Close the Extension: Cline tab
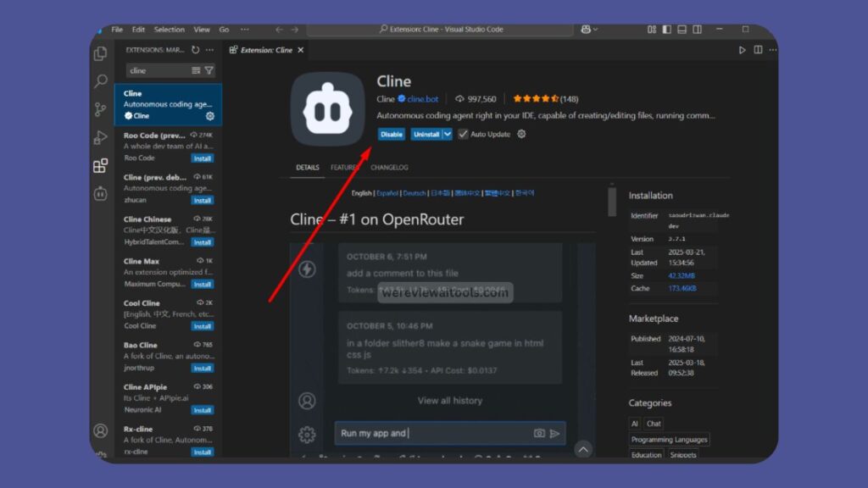 click(301, 50)
